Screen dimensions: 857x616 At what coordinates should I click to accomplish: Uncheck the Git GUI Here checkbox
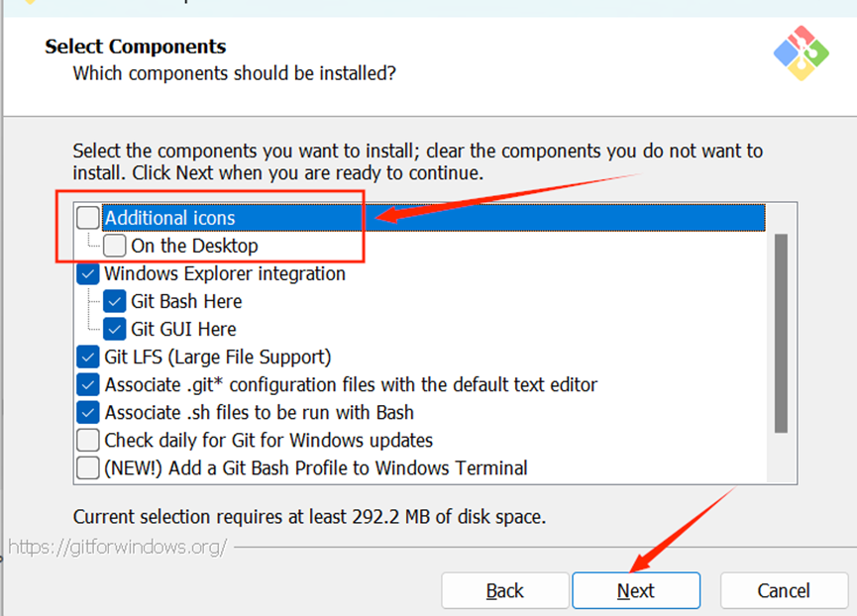pos(115,329)
